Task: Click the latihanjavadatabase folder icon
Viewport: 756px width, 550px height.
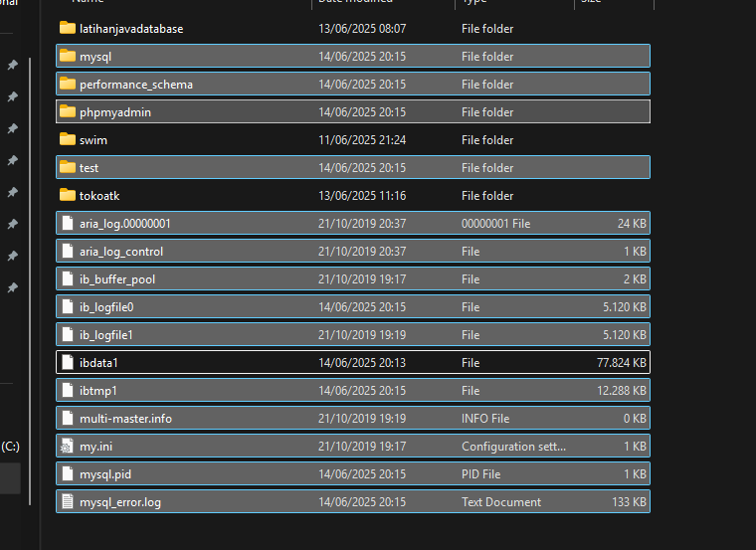Action: 68,28
